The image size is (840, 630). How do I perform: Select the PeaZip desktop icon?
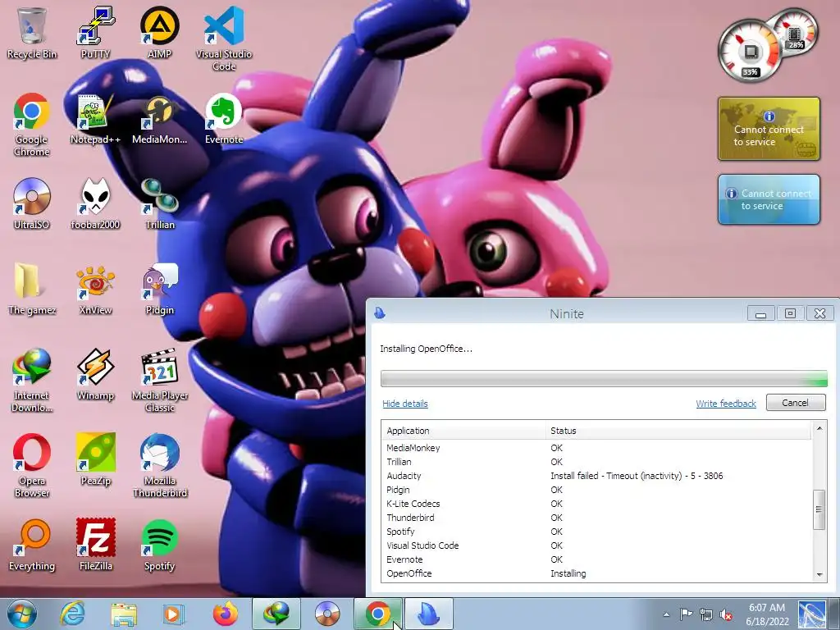coord(95,460)
